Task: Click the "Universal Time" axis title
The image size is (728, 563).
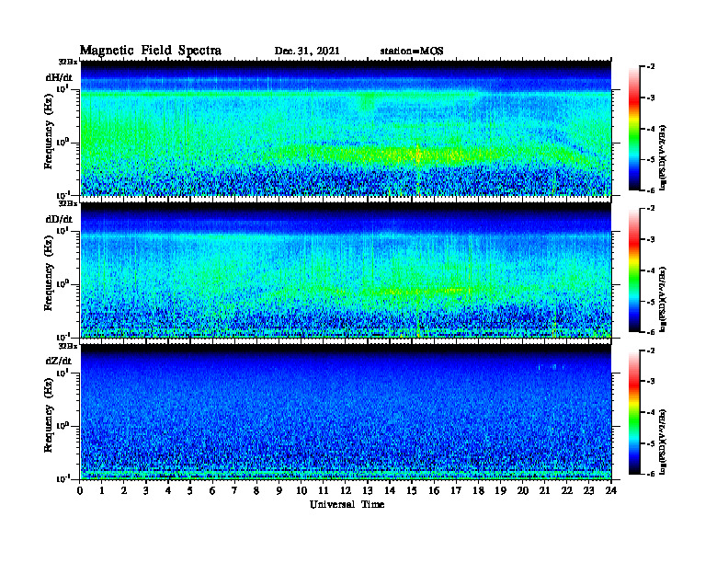Action: pos(347,504)
